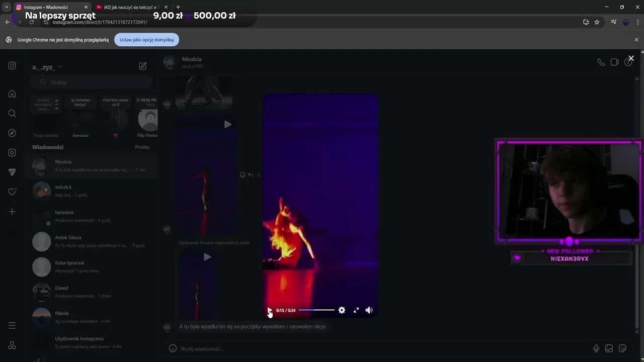Click Ustaw jako opcję domyślną button
The image size is (644, 362).
pos(146,40)
